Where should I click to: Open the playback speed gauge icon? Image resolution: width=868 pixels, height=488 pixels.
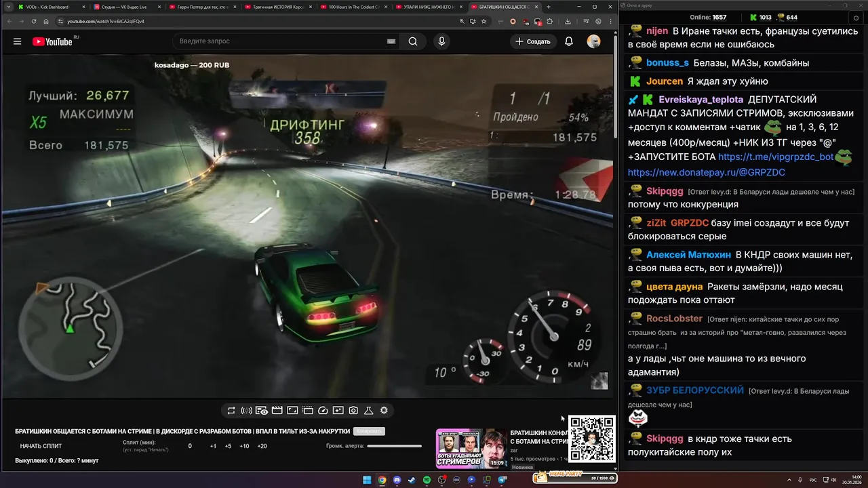pyautogui.click(x=323, y=411)
